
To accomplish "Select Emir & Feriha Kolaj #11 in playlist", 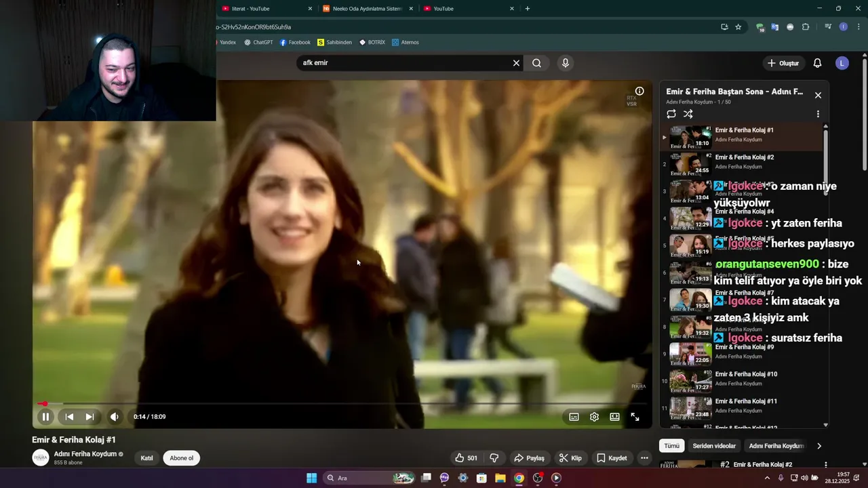I will 741,407.
